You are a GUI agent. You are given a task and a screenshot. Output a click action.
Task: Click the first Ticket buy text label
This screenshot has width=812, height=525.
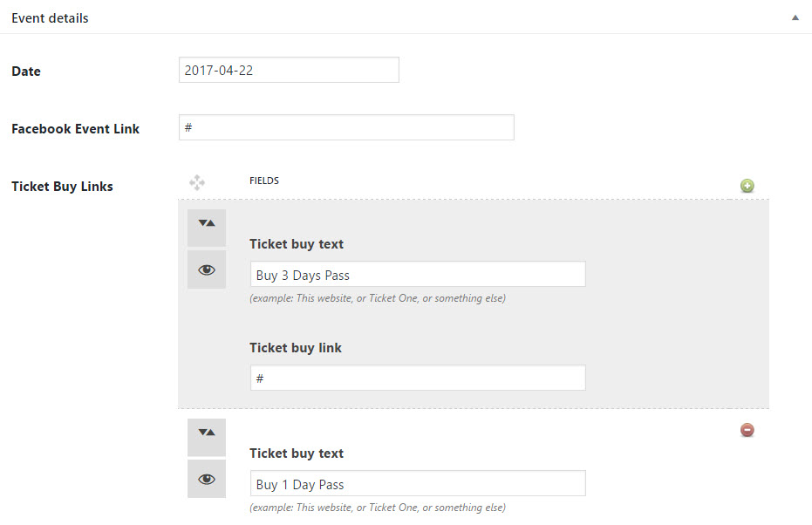click(297, 244)
